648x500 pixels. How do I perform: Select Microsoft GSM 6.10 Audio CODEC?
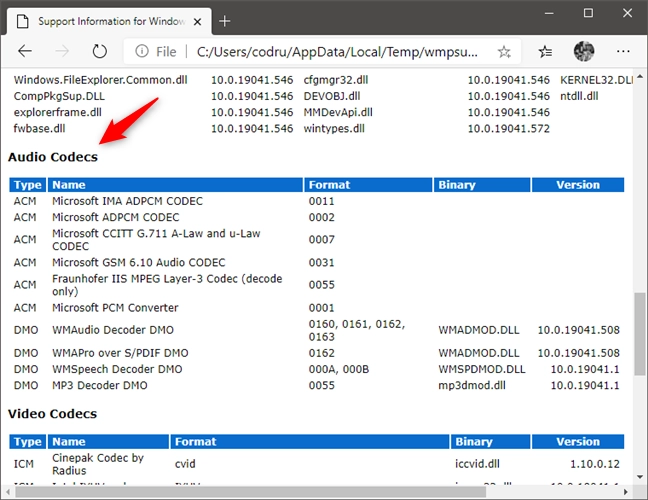pos(138,262)
